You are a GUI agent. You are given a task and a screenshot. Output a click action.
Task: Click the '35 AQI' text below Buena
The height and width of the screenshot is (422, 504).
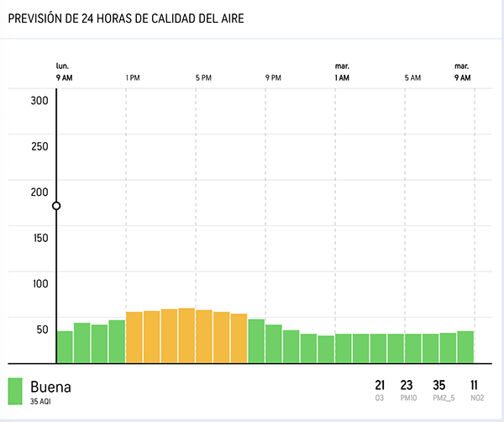pyautogui.click(x=41, y=402)
